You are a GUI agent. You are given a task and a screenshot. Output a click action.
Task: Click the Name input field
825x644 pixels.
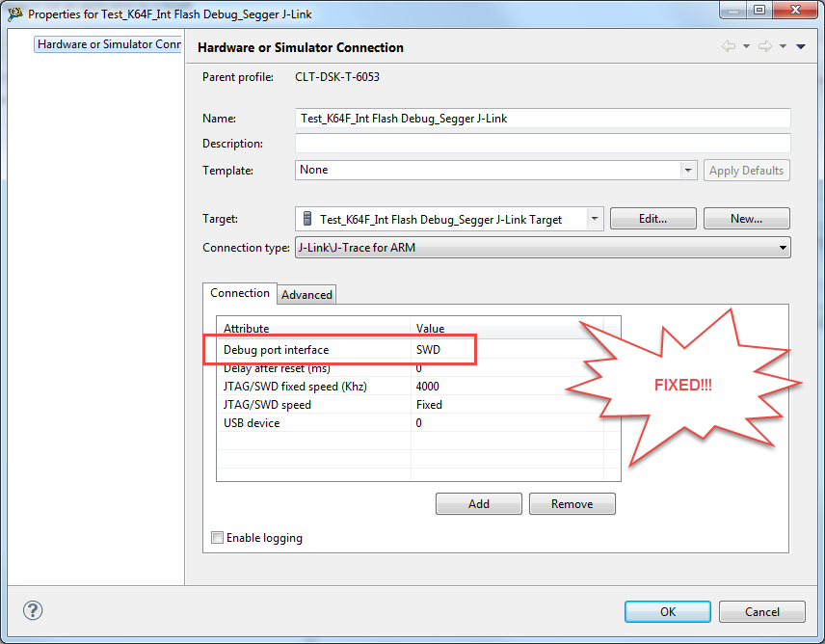tap(543, 119)
